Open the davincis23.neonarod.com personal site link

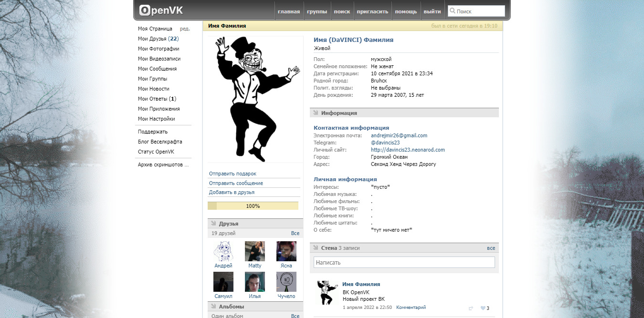(408, 150)
